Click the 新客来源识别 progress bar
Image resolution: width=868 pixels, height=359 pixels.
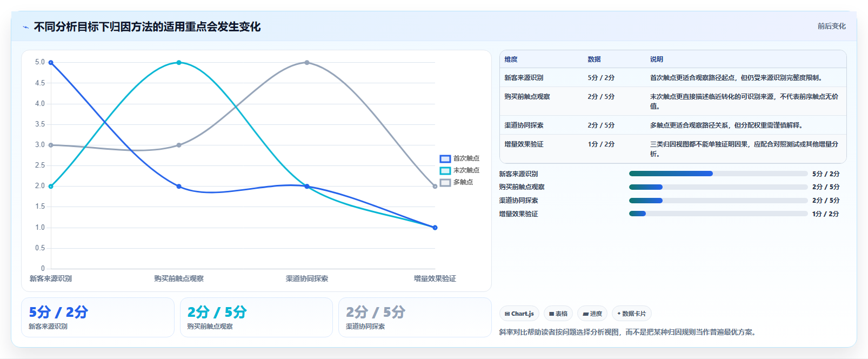[718, 174]
